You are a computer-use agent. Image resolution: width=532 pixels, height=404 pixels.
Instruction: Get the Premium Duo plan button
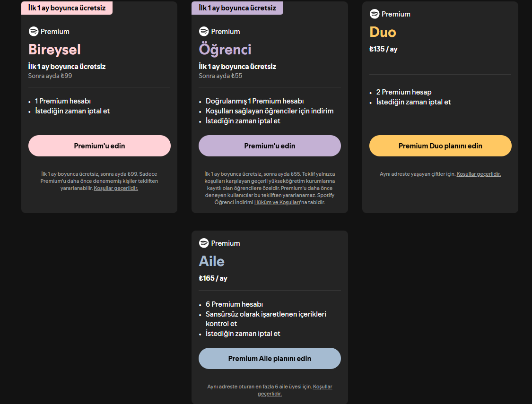440,146
